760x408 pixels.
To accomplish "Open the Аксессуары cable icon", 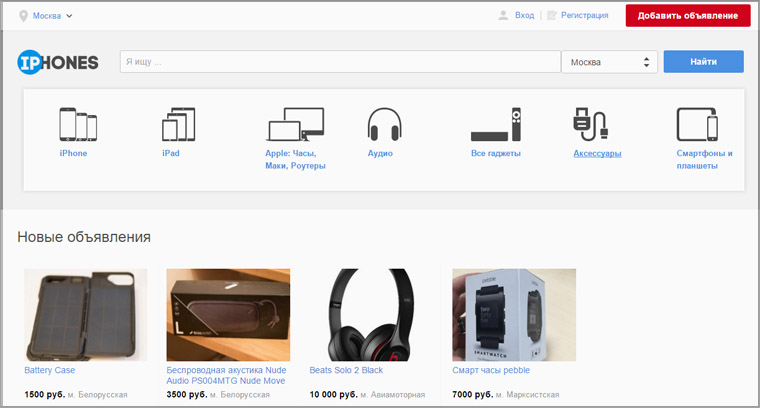I will [590, 124].
